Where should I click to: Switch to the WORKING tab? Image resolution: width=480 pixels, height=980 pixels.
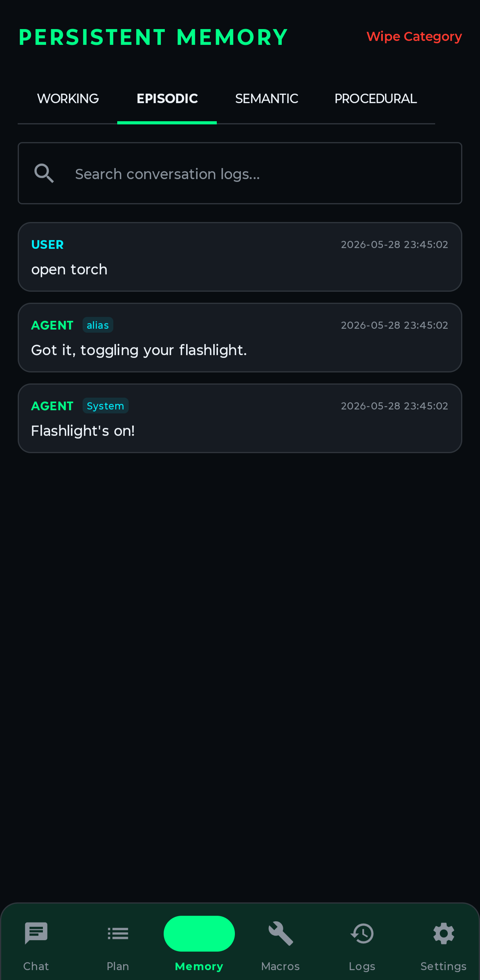point(68,98)
